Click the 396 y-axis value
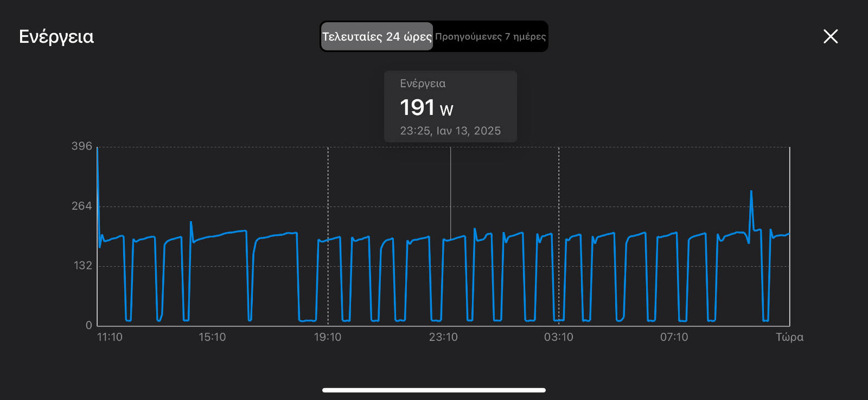This screenshot has height=400, width=868. point(82,146)
